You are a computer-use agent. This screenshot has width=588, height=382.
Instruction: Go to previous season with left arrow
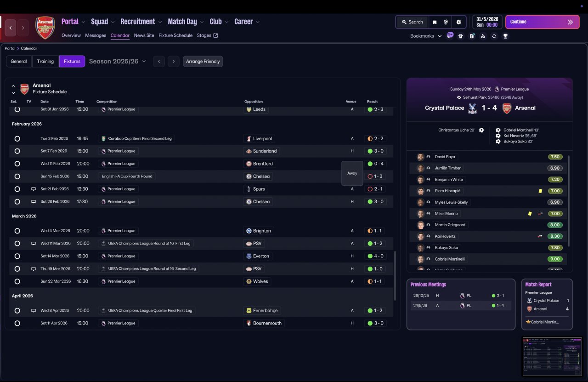click(159, 61)
